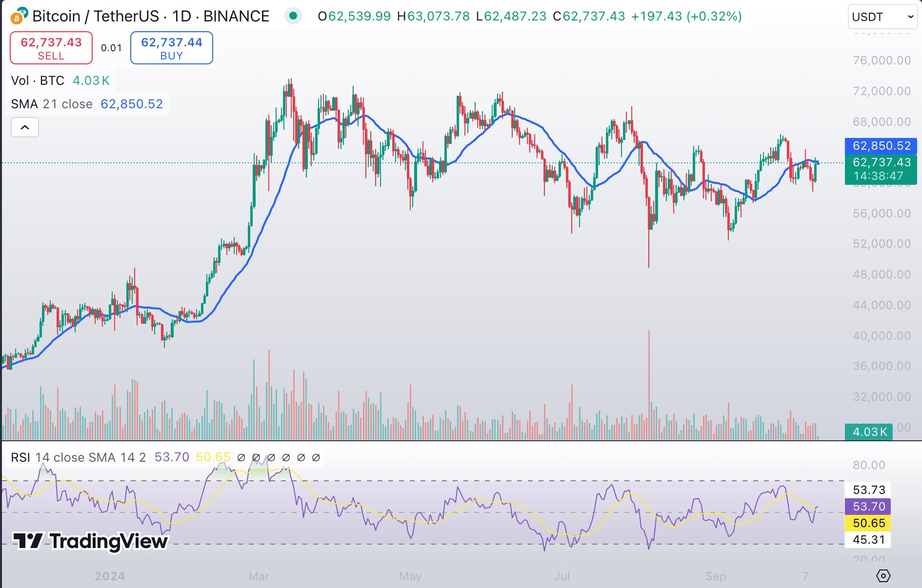Viewport: 922px width, 588px height.
Task: Open the USDT currency dropdown
Action: tap(882, 17)
